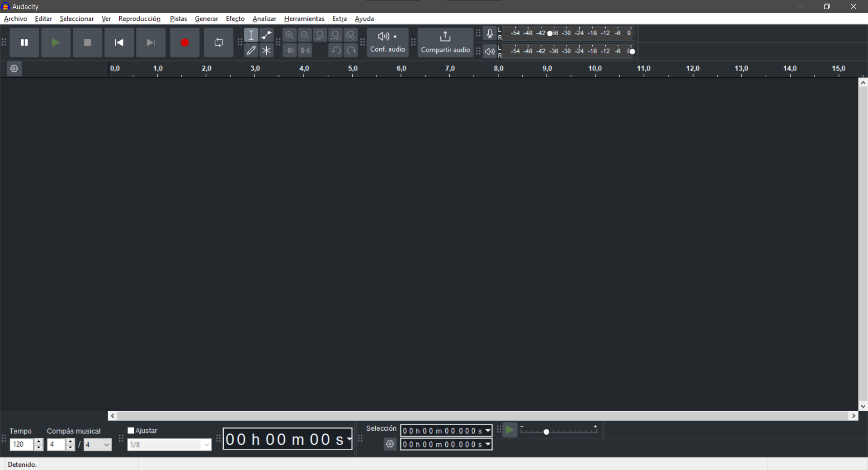Enable the Ajustar snapping checkbox
This screenshot has height=470, width=868.
(131, 431)
